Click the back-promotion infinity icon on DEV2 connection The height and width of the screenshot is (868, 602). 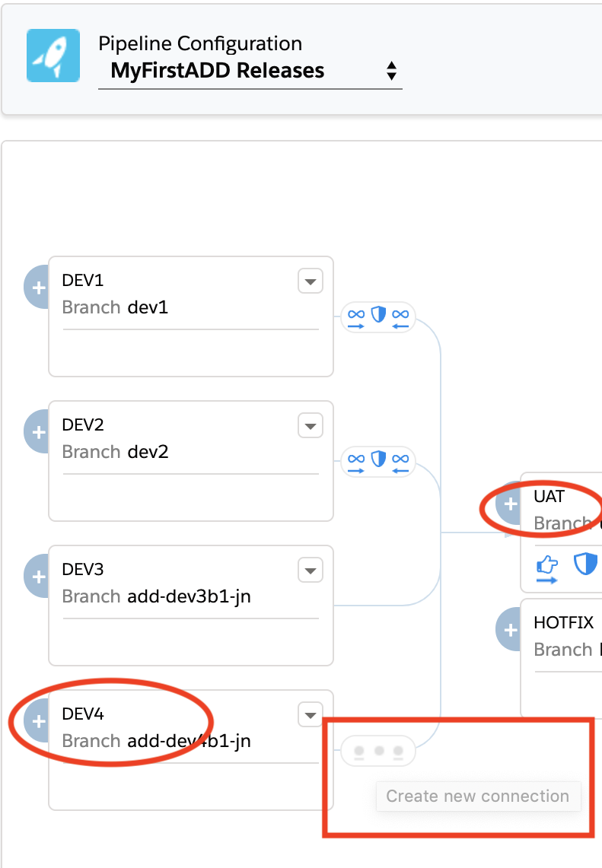400,461
